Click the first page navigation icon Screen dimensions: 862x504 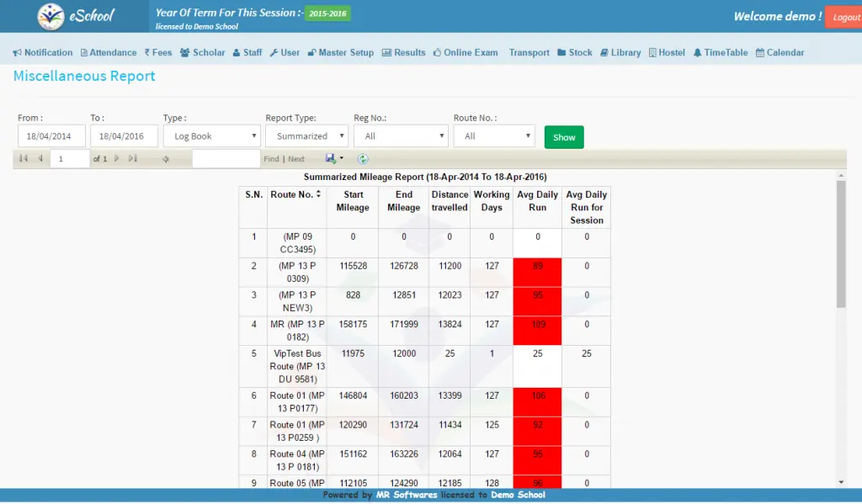point(23,158)
